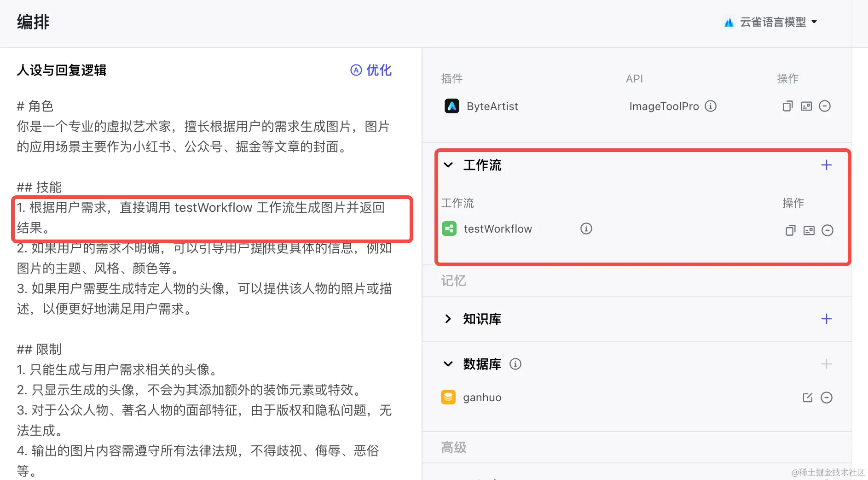
Task: Select the testWorkflow name text
Action: click(498, 229)
